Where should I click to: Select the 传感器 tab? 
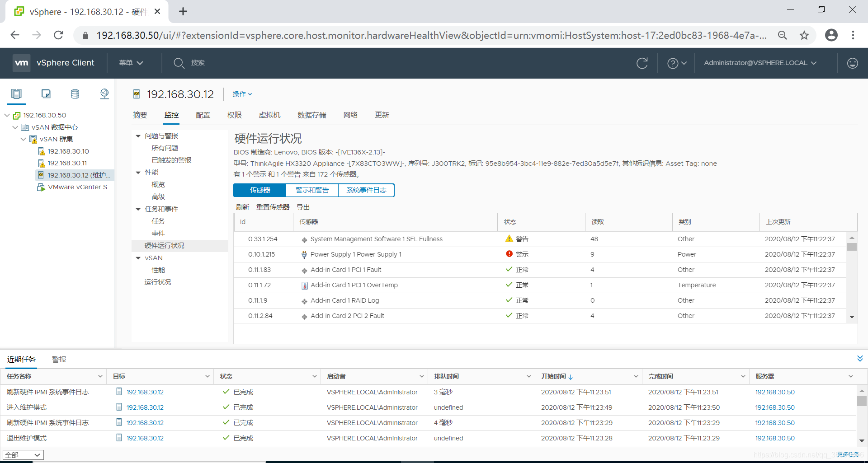click(x=260, y=190)
